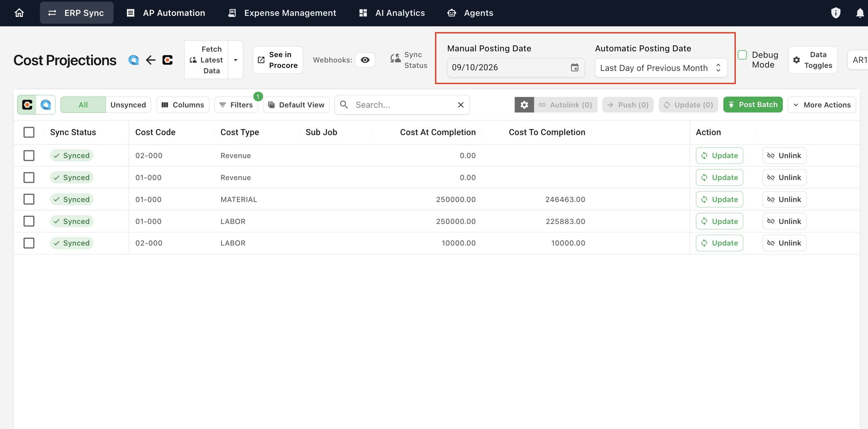Select the Procore source toggle icon
Viewport: 868px width, 429px height.
click(27, 105)
